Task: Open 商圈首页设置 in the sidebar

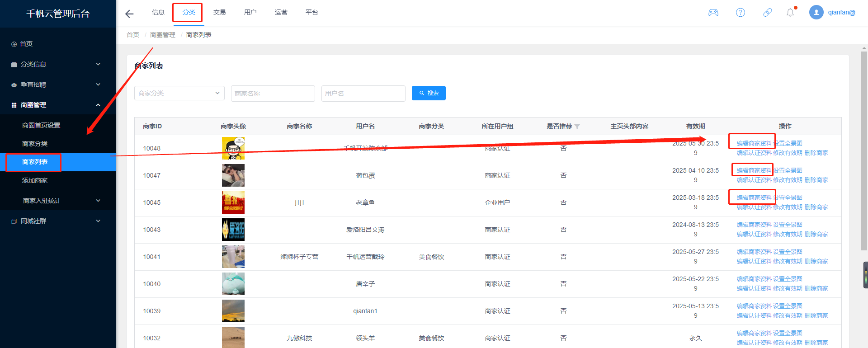Action: [x=41, y=125]
